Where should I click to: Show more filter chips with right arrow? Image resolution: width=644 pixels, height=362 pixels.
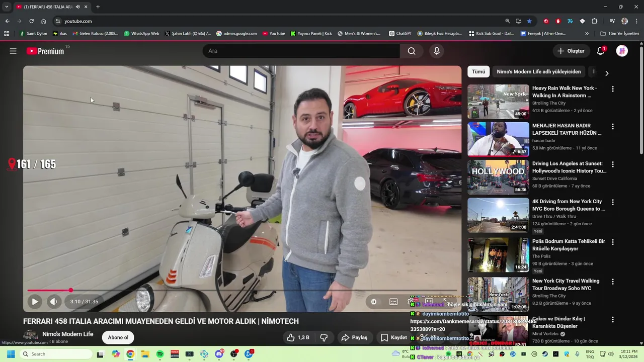pyautogui.click(x=607, y=73)
